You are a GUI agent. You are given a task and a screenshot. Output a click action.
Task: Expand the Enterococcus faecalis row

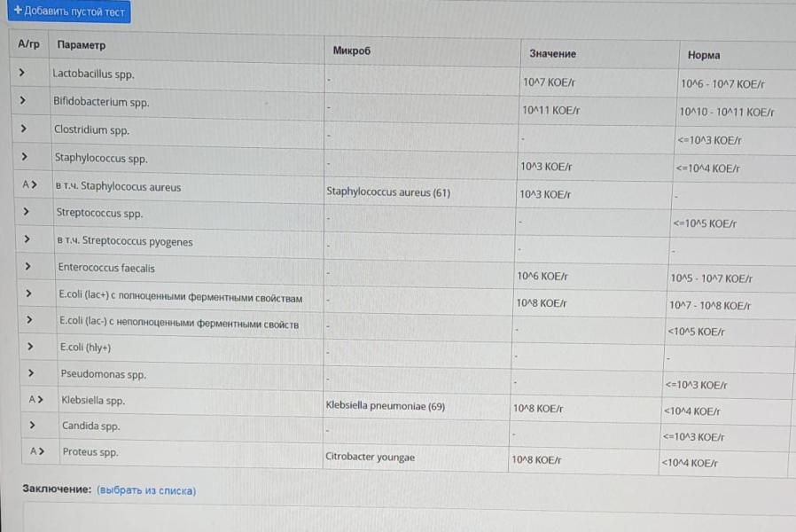pyautogui.click(x=28, y=267)
